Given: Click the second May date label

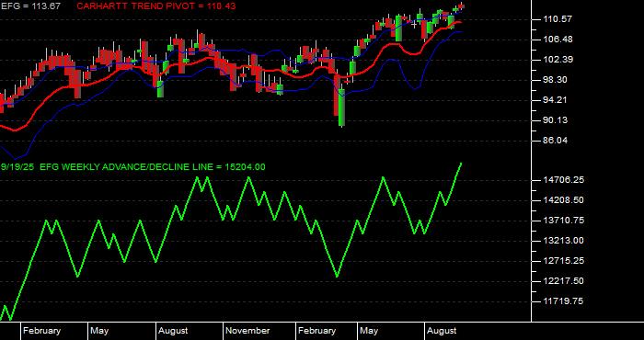Looking at the screenshot, I should pos(369,331).
